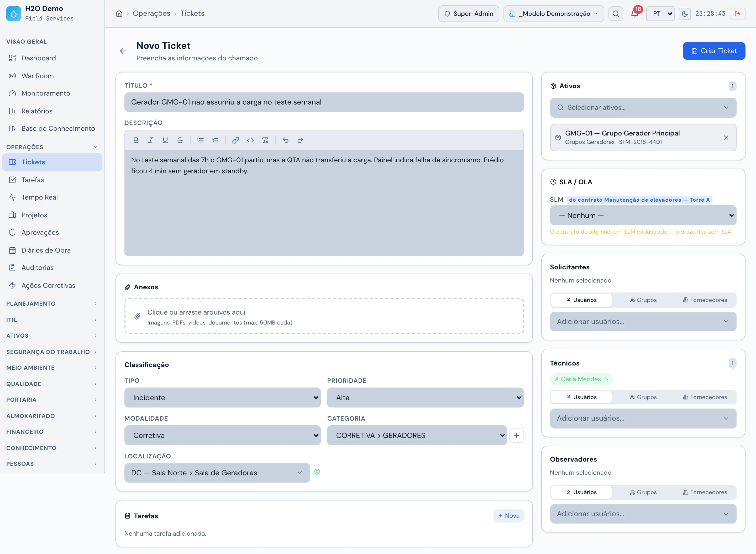The image size is (756, 554).
Task: Clear text formatting in description
Action: [x=265, y=140]
